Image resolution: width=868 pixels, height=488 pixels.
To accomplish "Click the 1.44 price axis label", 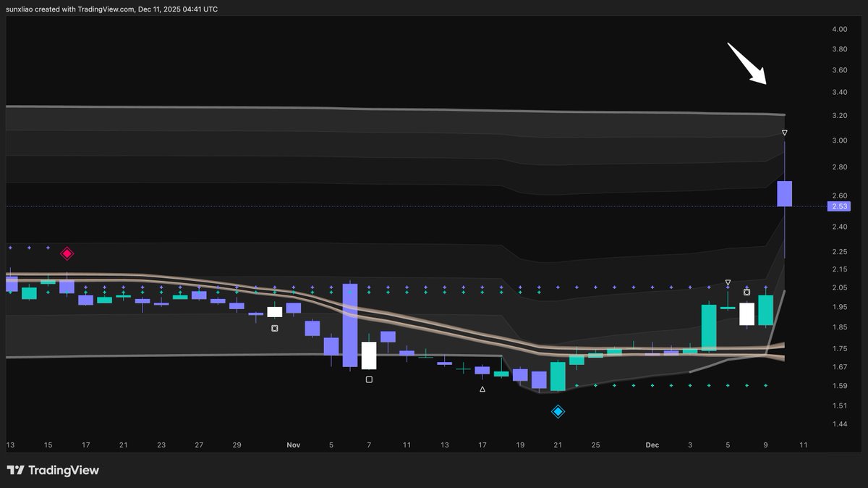I will click(x=839, y=424).
